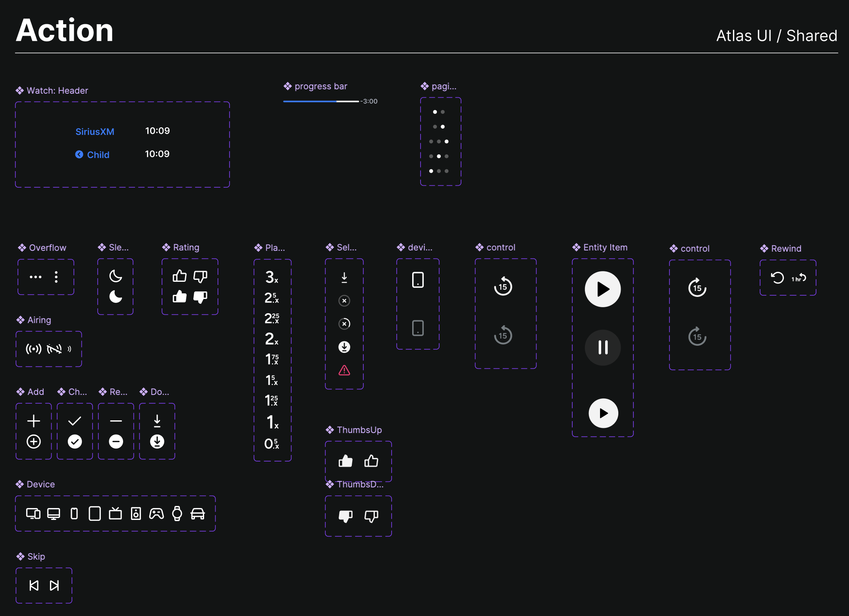Select the car device icon

point(197,514)
